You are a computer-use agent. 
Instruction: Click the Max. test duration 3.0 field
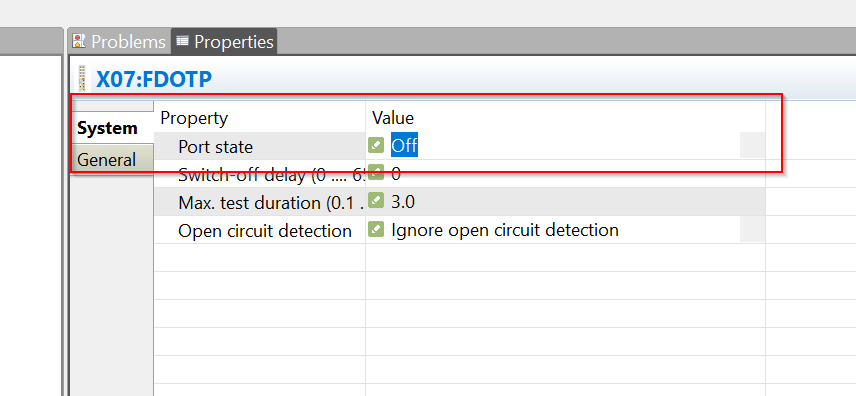point(565,202)
